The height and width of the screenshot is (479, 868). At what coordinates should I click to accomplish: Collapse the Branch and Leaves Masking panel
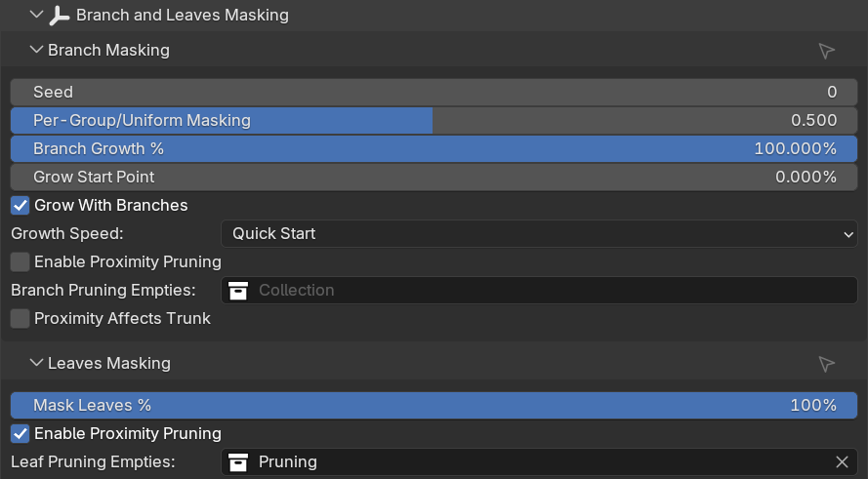(36, 15)
